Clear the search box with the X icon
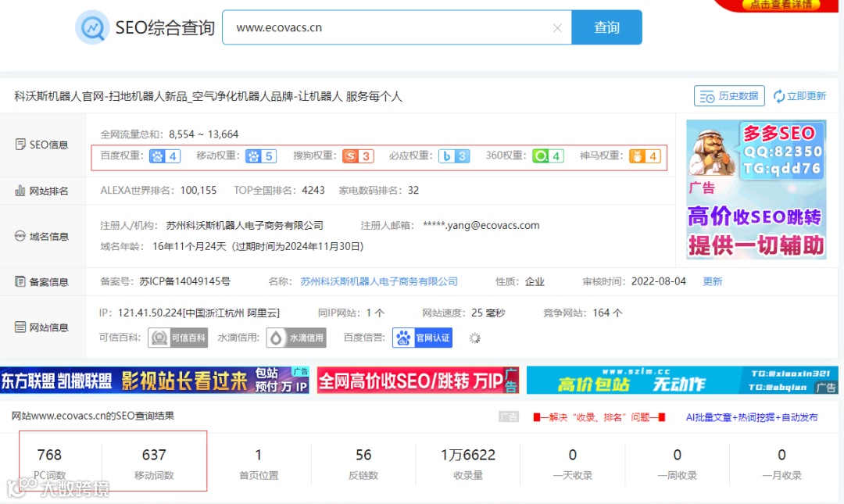Screen dimensions: 844x504 (558, 28)
